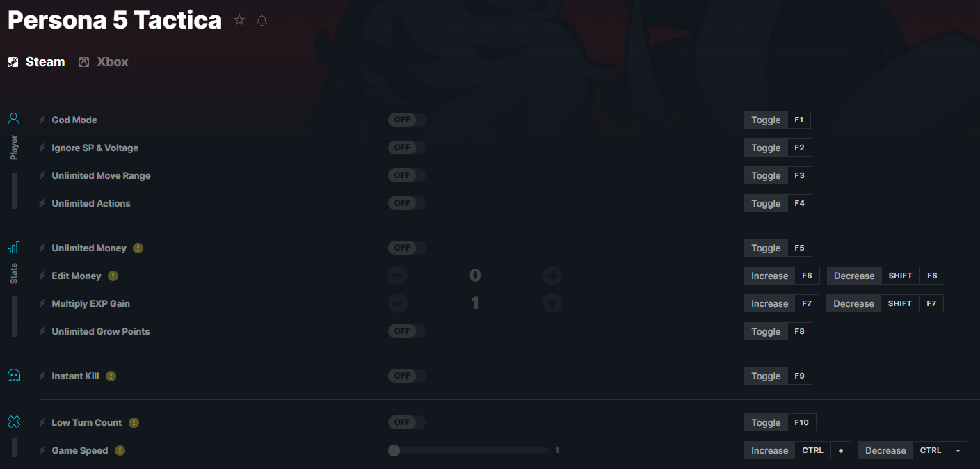The width and height of the screenshot is (980, 469).
Task: Click the notification bell icon
Action: click(x=262, y=20)
